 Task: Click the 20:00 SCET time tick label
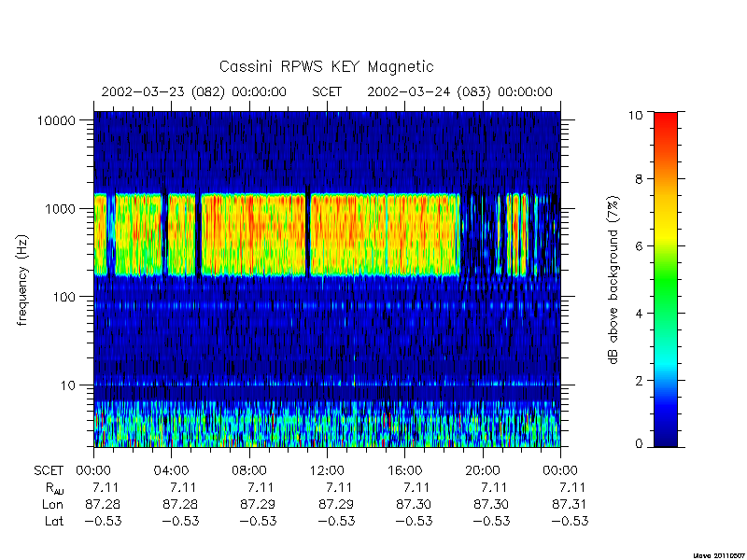coord(483,470)
